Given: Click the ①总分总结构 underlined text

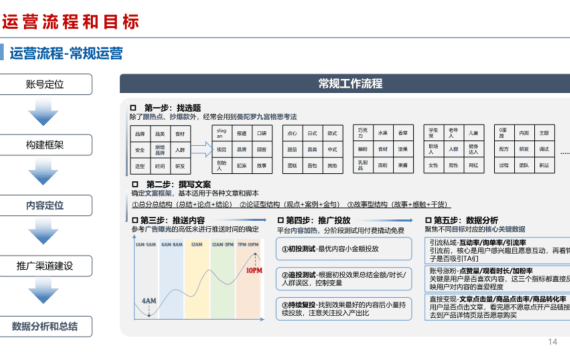Looking at the screenshot, I should (182, 204).
